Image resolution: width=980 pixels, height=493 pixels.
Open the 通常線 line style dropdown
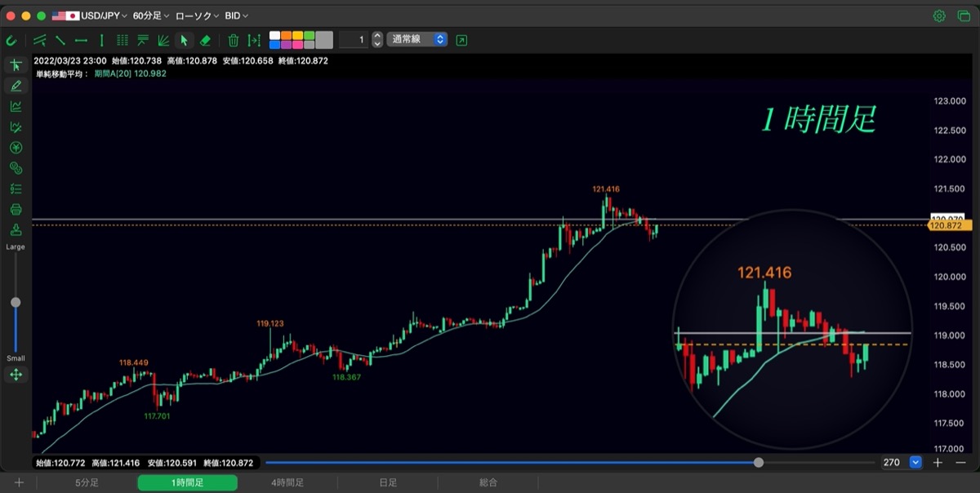pos(417,39)
